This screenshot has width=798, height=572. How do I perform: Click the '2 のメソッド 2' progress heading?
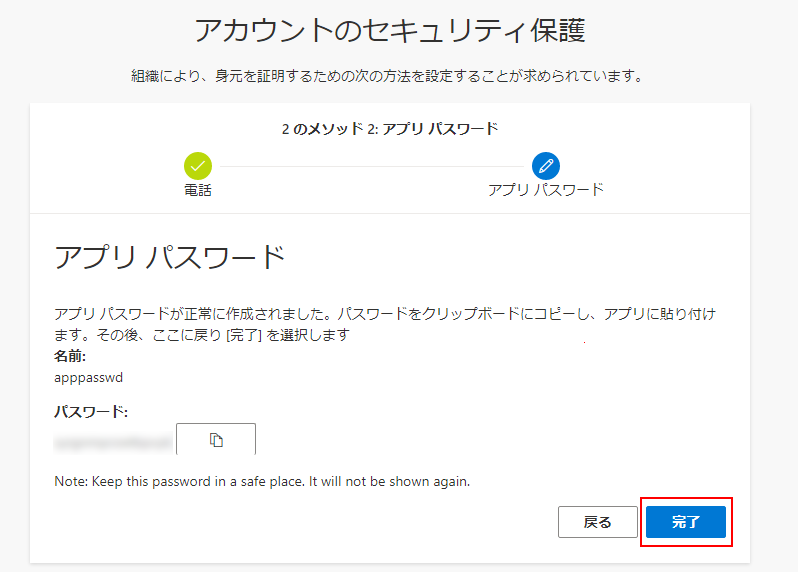(390, 129)
